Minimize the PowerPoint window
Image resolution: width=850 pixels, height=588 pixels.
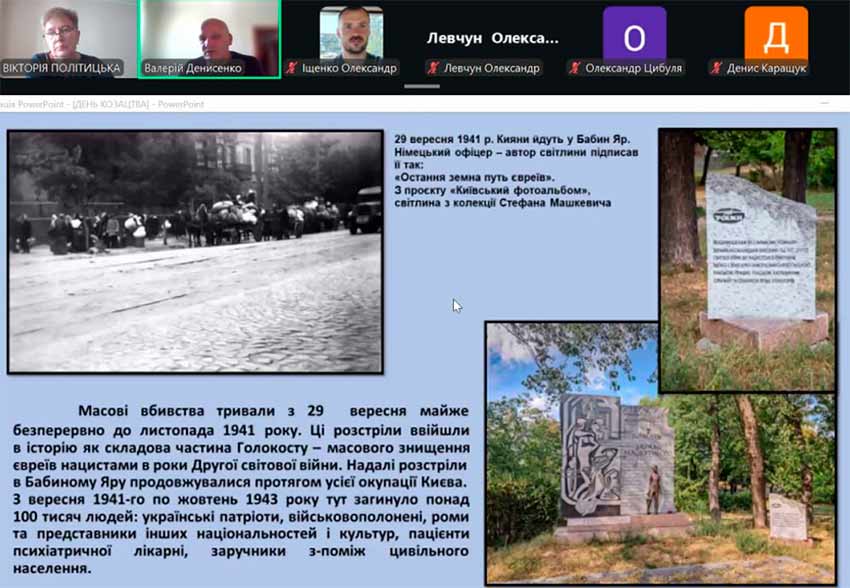click(x=825, y=103)
